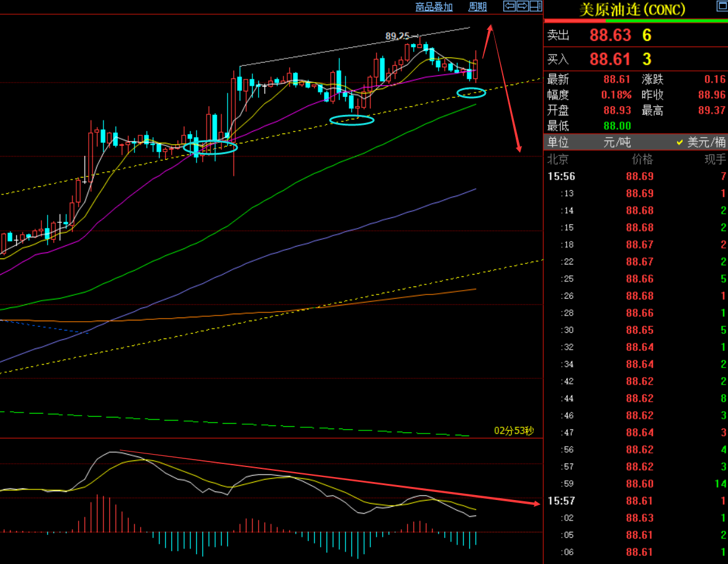Open the 周期 period menu
The width and height of the screenshot is (728, 564).
point(477,7)
